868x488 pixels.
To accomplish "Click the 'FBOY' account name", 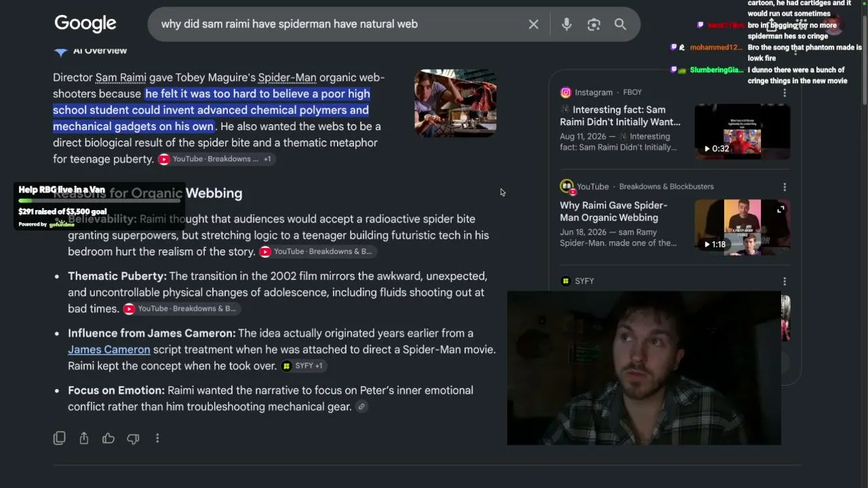I will pyautogui.click(x=633, y=92).
